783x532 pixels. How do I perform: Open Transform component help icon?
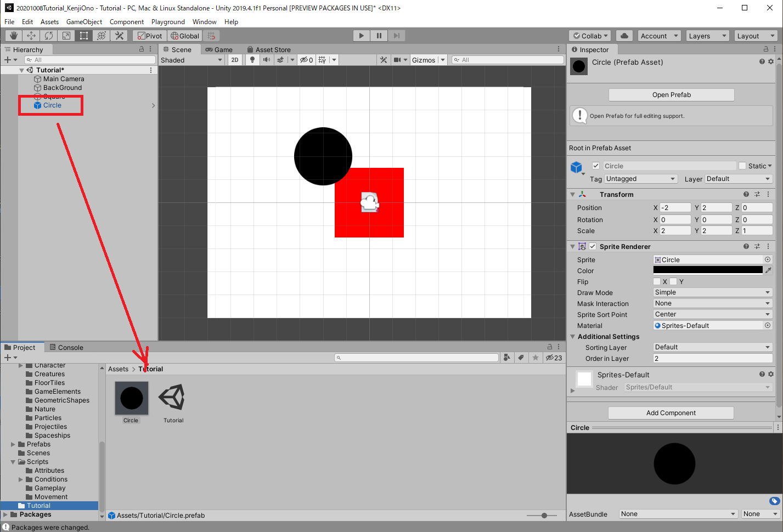click(746, 194)
